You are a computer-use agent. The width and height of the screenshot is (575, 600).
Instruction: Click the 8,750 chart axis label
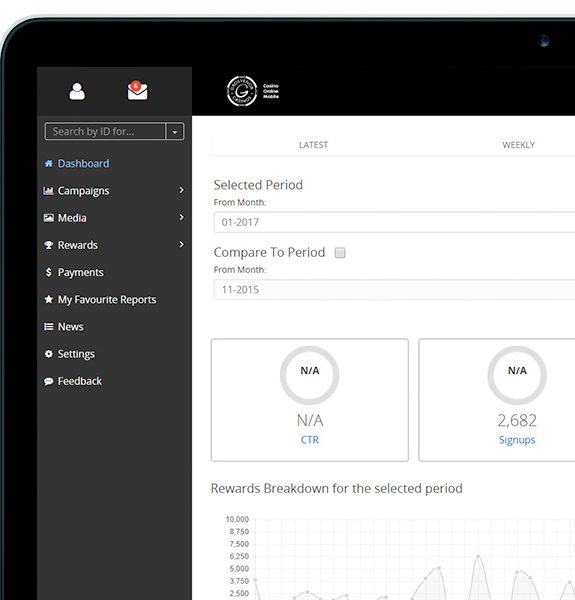pos(239,532)
